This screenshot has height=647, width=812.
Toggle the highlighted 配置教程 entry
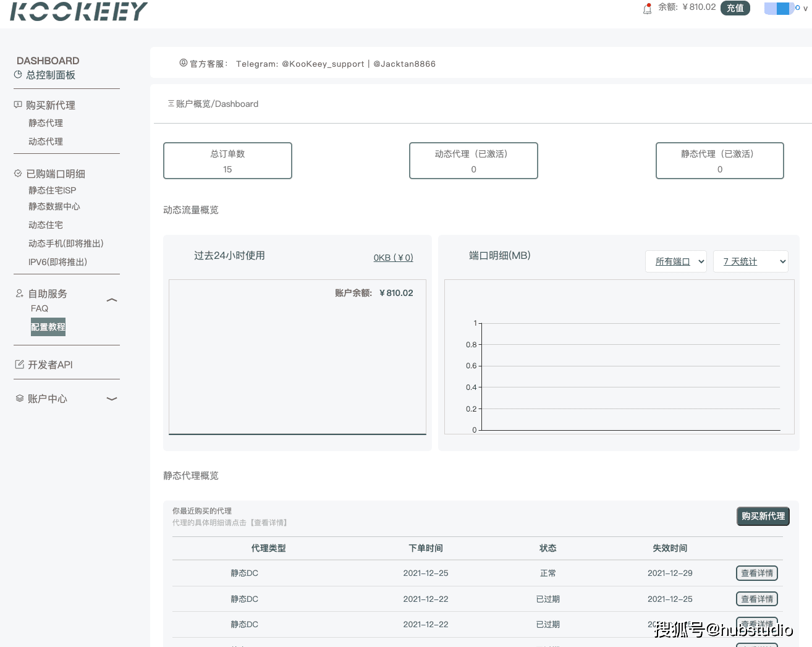[48, 327]
